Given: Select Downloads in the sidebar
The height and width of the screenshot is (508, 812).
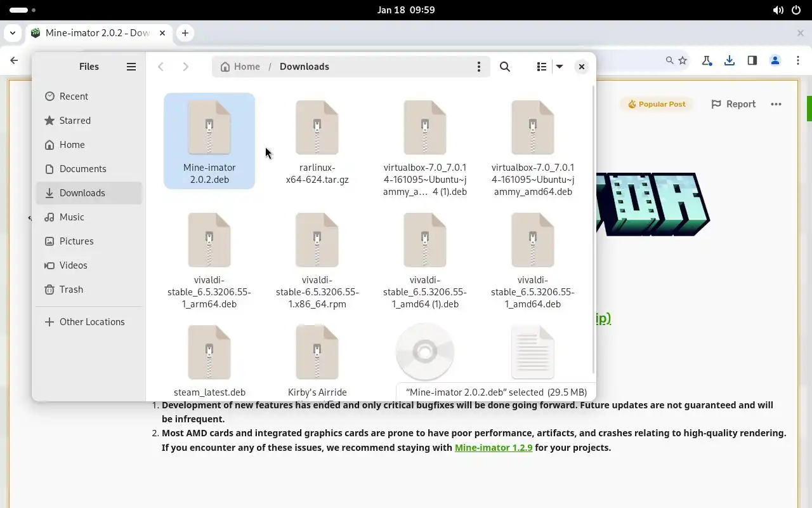Looking at the screenshot, I should click(89, 193).
